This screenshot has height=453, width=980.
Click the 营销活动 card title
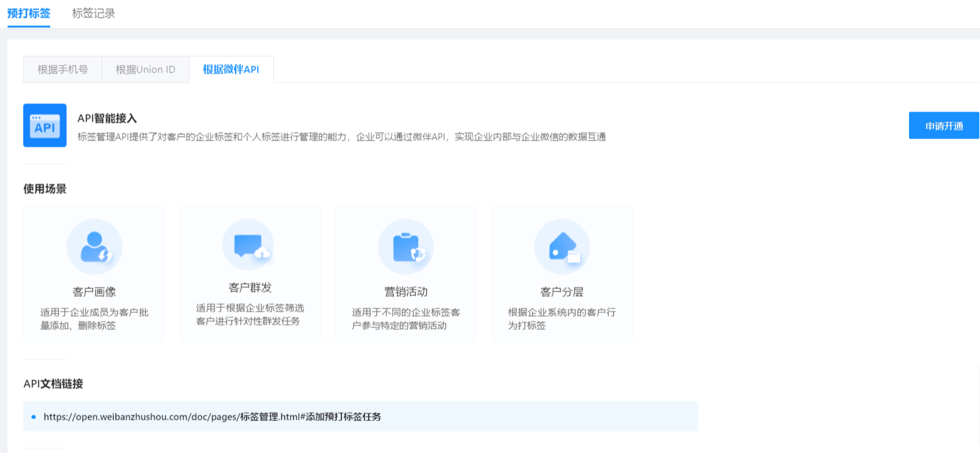pos(406,292)
